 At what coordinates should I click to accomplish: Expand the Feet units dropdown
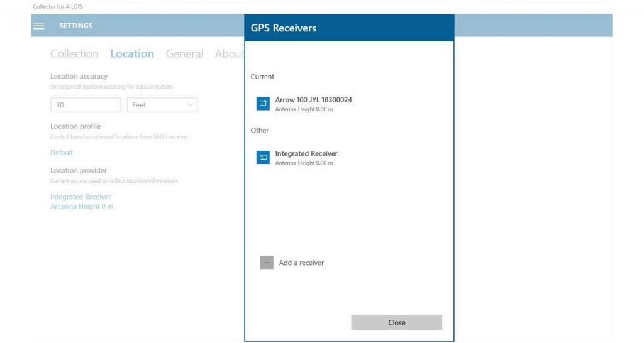tap(162, 105)
